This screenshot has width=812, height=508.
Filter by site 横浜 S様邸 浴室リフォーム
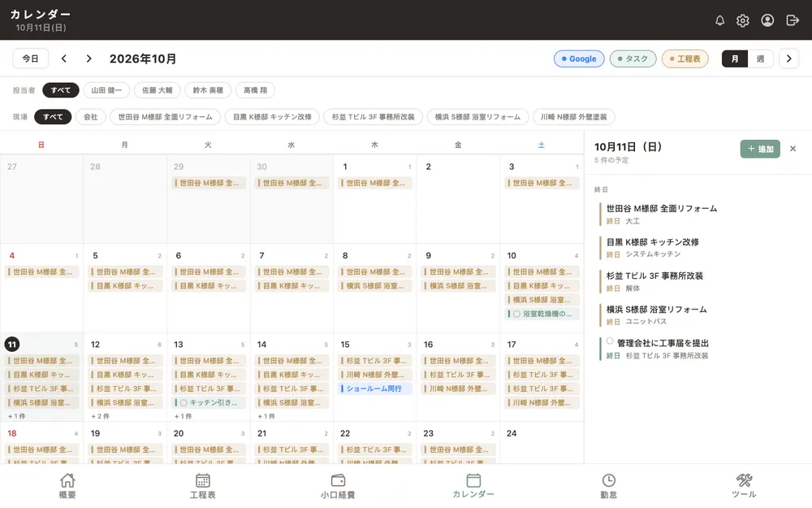tap(477, 116)
